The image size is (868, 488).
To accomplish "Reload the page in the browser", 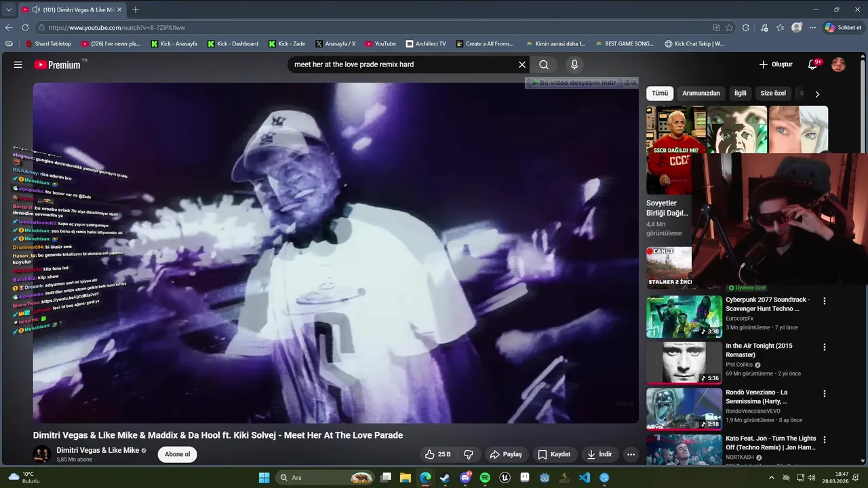I will [25, 28].
